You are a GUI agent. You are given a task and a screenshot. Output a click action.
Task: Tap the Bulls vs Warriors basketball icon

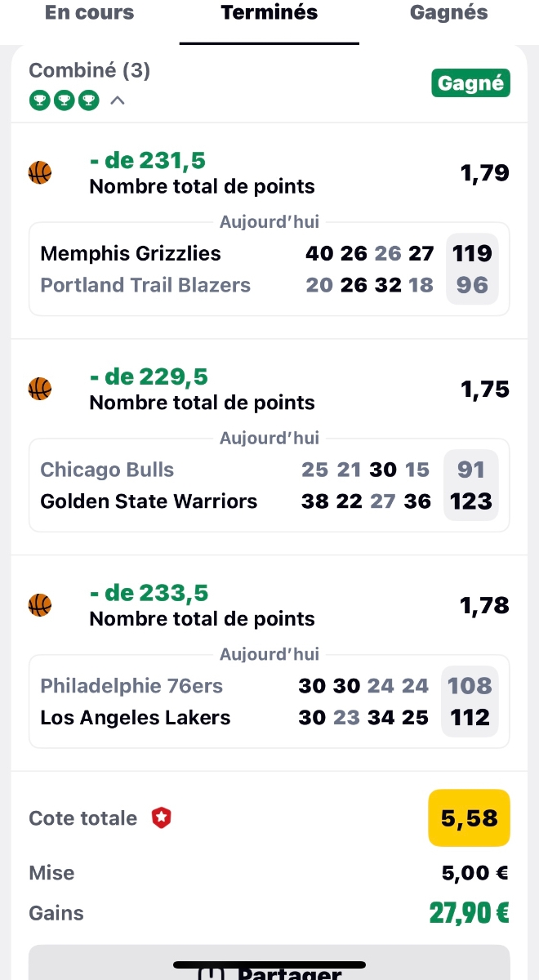point(40,390)
